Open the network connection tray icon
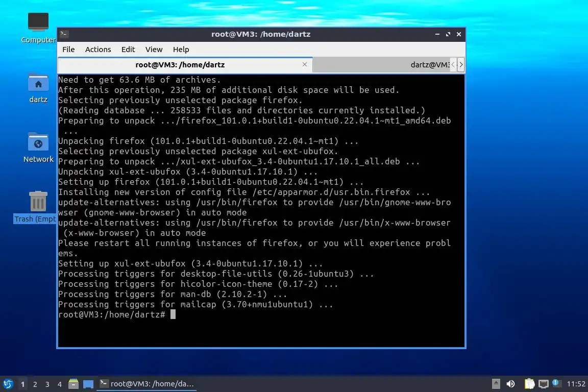 coord(544,384)
